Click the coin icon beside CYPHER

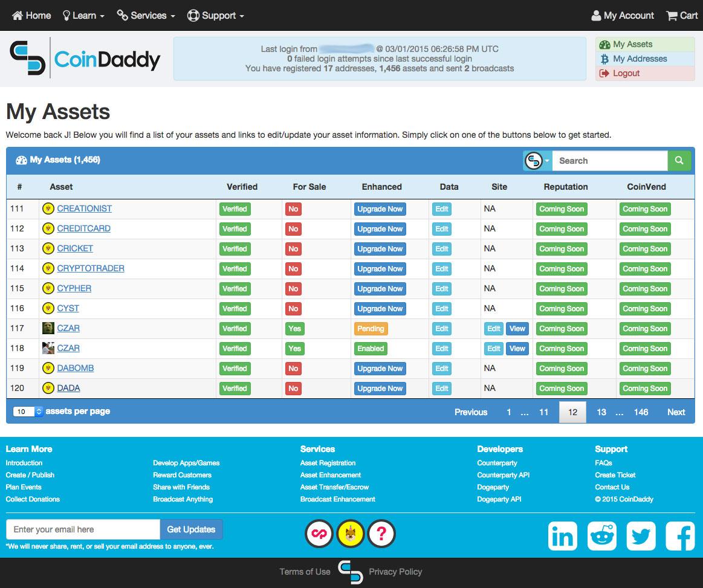48,288
